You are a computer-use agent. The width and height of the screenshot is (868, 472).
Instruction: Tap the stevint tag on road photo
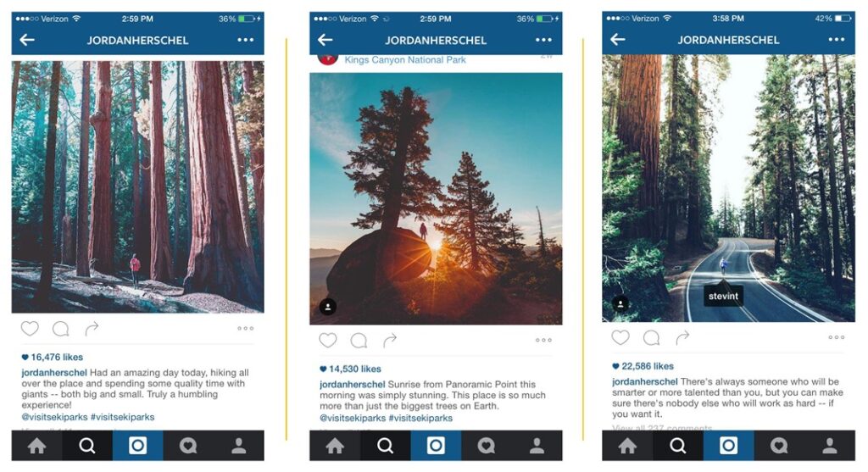click(x=723, y=296)
